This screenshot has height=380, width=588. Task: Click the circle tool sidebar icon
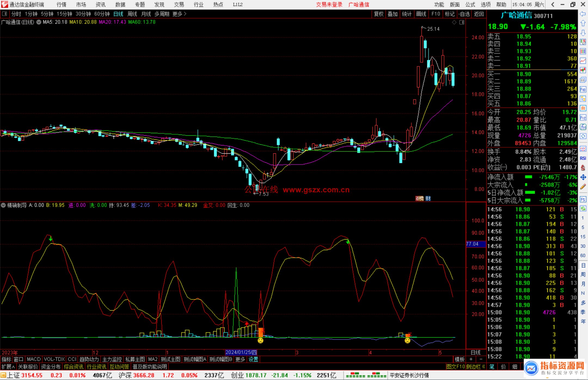pos(583,136)
